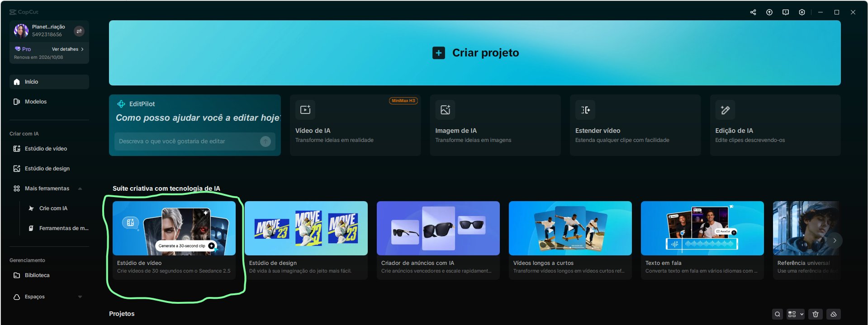This screenshot has width=868, height=325.
Task: Open the projects trash icon
Action: 816,314
